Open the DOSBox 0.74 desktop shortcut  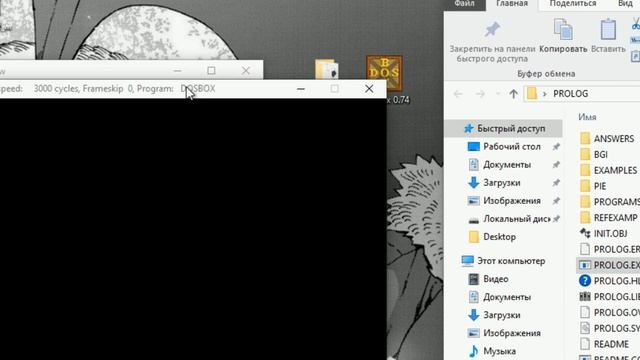tap(384, 73)
